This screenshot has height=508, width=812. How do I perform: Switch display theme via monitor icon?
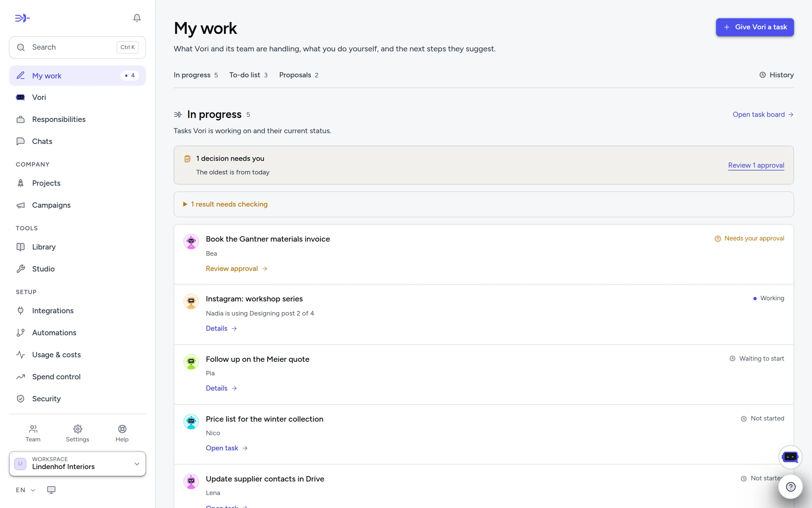point(51,490)
